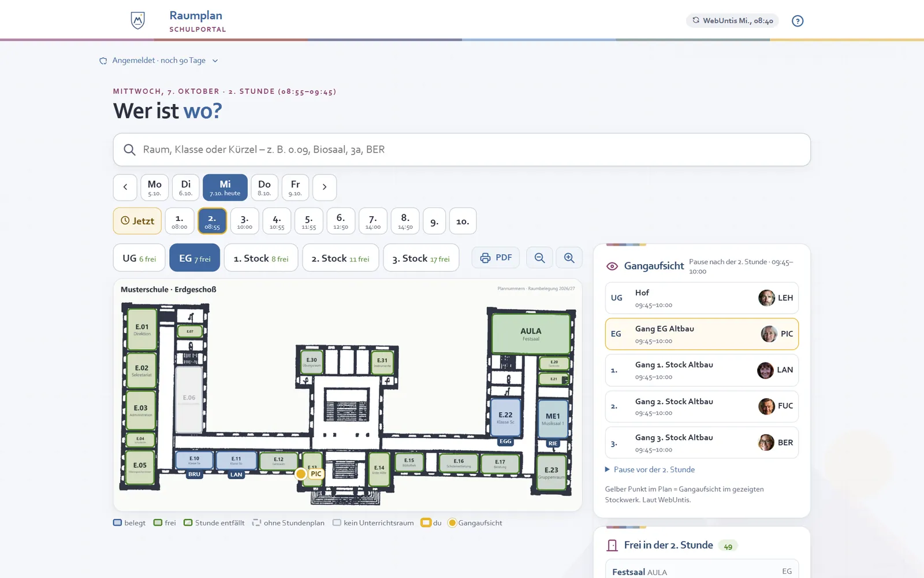Click the Gangaufsicht eye icon
This screenshot has height=578, width=924.
pos(612,266)
